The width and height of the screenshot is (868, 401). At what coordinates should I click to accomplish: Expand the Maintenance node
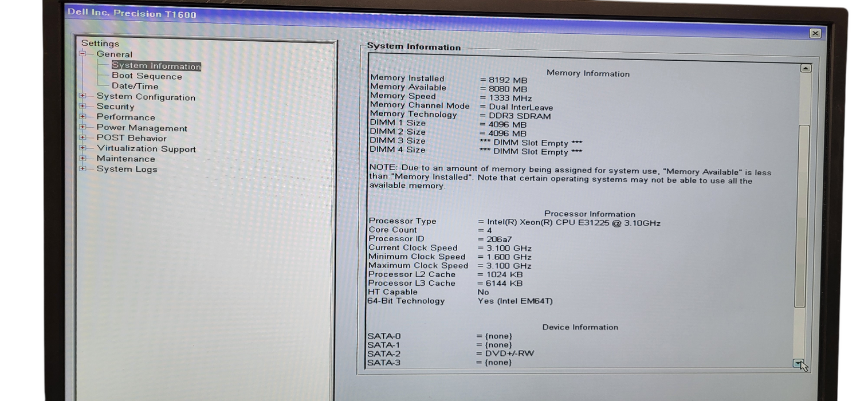[x=83, y=158]
